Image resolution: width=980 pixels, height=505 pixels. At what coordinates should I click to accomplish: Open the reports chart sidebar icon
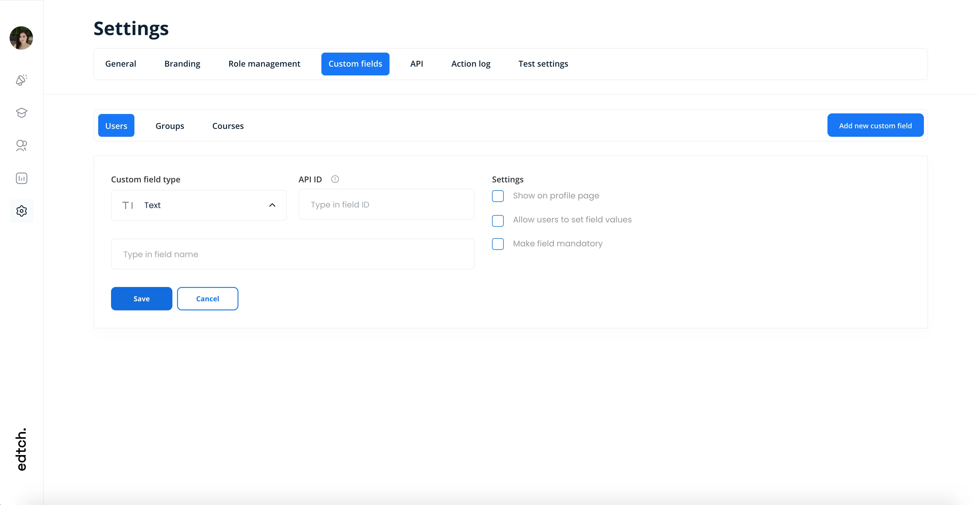(21, 178)
